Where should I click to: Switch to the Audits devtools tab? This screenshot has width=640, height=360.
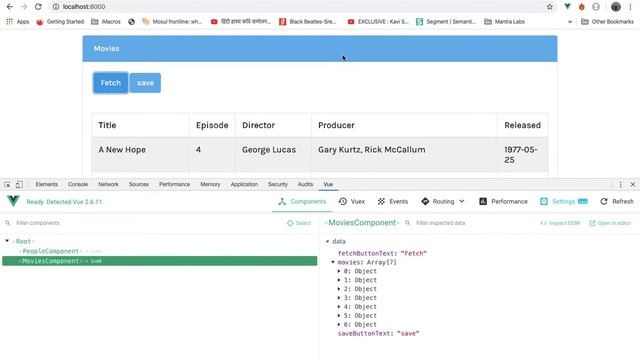point(305,184)
